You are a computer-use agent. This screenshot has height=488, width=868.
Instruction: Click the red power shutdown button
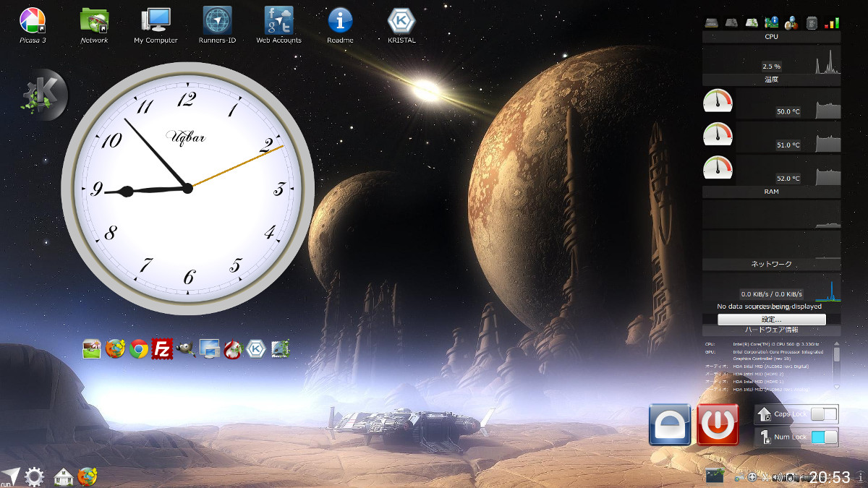point(718,424)
